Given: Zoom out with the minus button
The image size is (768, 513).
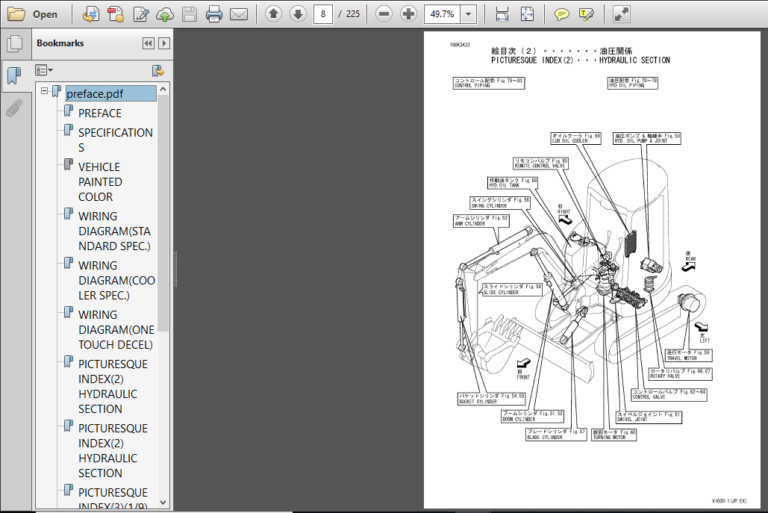Looking at the screenshot, I should click(384, 14).
